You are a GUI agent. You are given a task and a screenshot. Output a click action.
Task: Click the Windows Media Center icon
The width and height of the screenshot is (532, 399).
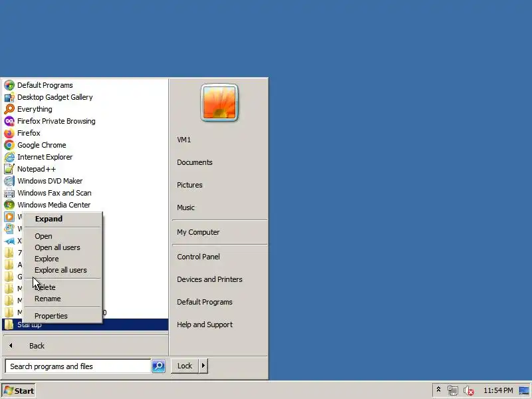click(9, 205)
